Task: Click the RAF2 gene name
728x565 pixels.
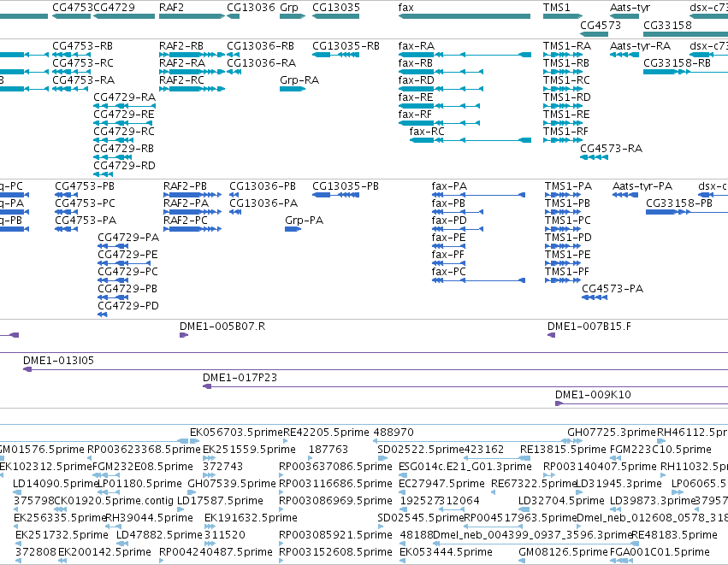Action: [x=171, y=8]
